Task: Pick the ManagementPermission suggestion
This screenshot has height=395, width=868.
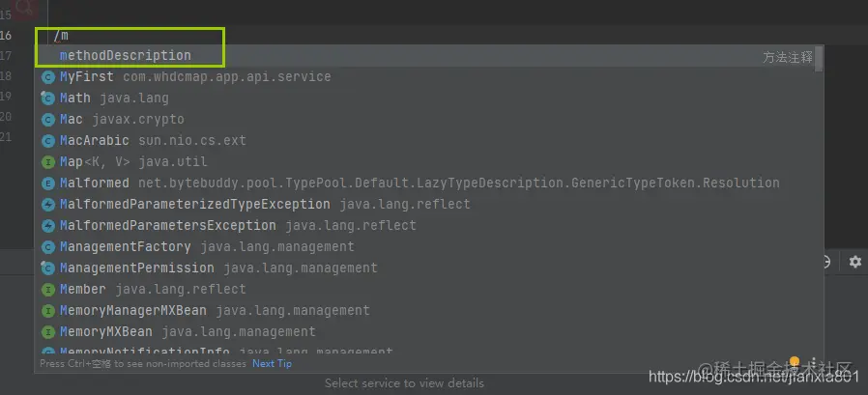Action: tap(136, 268)
